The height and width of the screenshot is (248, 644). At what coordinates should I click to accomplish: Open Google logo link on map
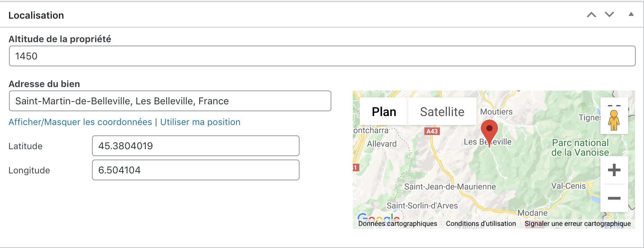click(x=378, y=217)
